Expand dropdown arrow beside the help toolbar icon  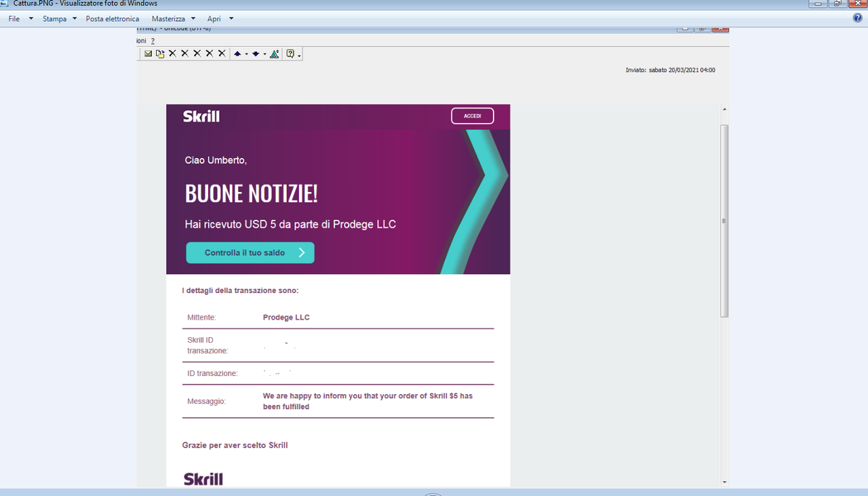[x=299, y=56]
